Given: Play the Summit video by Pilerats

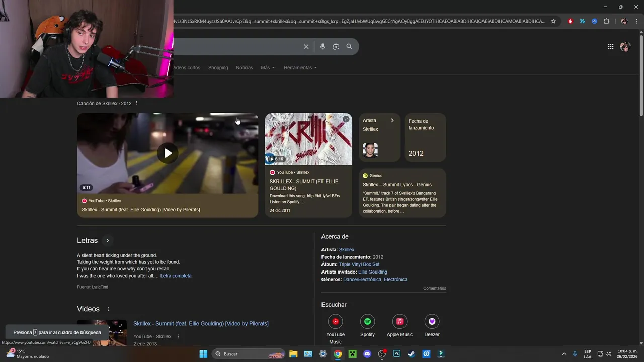Looking at the screenshot, I should (x=168, y=153).
